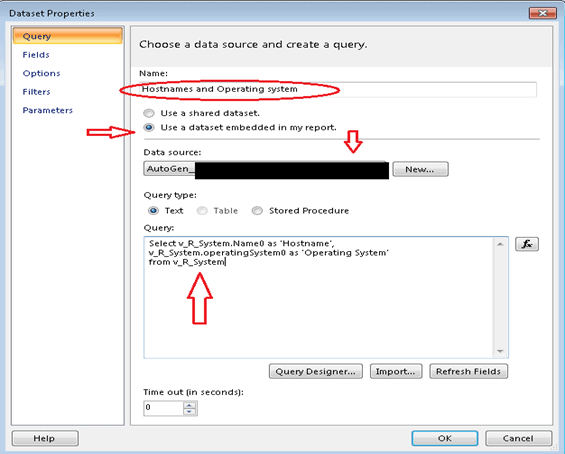Open the Fields page
This screenshot has height=454, width=565.
(36, 55)
